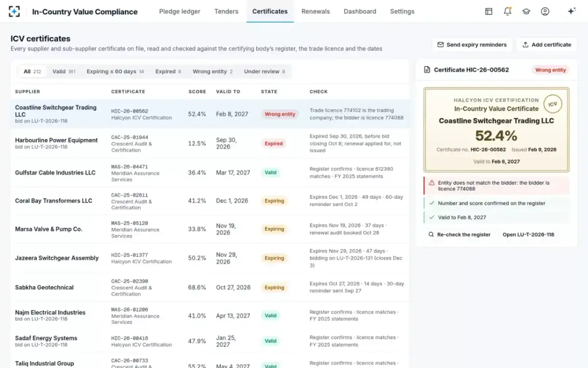588x368 pixels.
Task: Click Add certificate button
Action: 547,45
